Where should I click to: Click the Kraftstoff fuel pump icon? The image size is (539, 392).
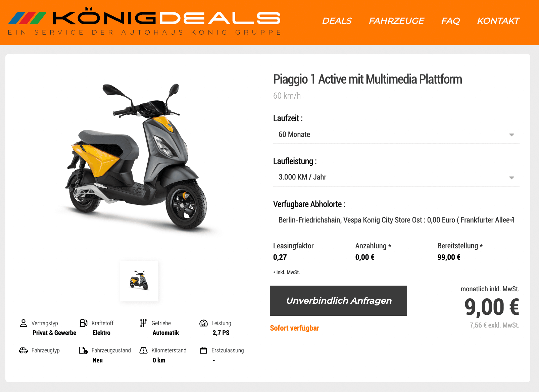point(84,323)
